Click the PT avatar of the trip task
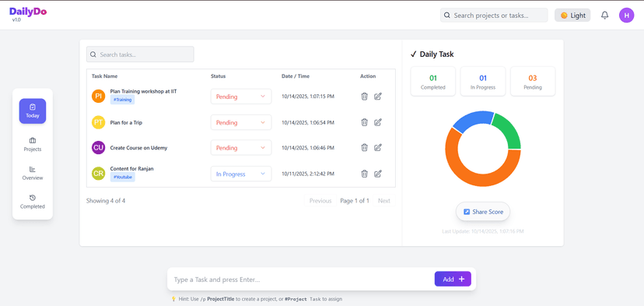 click(x=99, y=122)
